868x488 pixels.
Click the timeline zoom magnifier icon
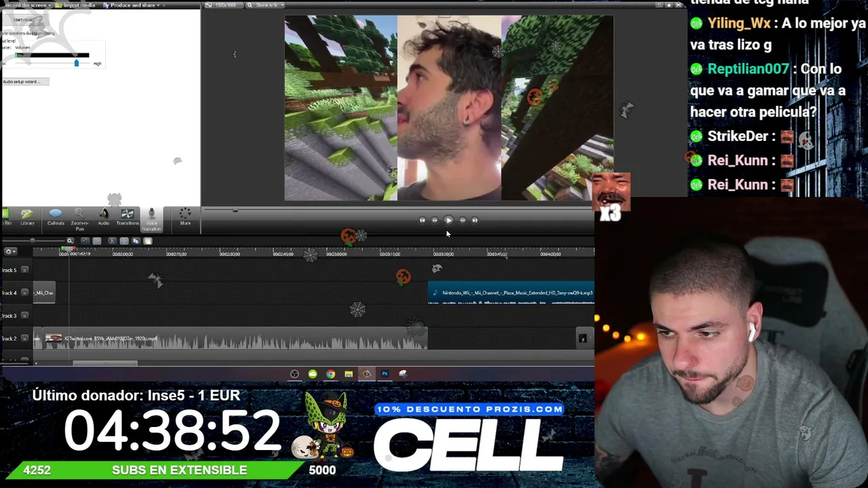point(70,241)
